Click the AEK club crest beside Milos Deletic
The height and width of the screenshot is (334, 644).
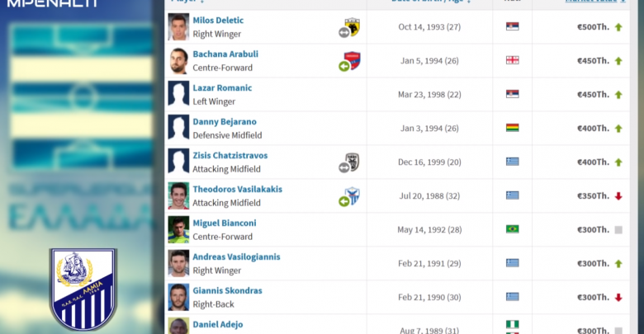point(352,26)
